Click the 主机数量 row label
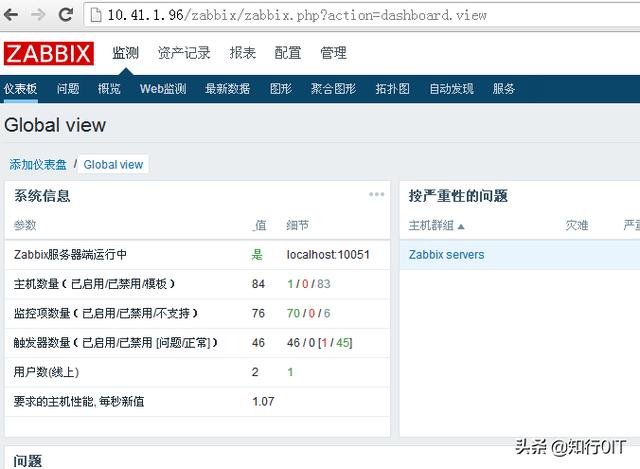This screenshot has height=469, width=640. 94,284
